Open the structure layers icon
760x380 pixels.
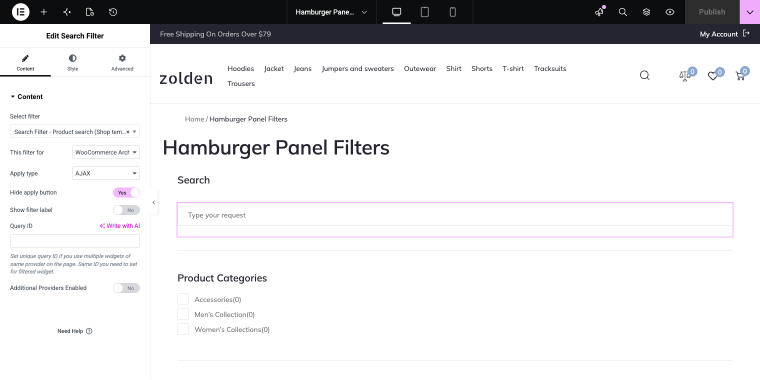[x=646, y=12]
